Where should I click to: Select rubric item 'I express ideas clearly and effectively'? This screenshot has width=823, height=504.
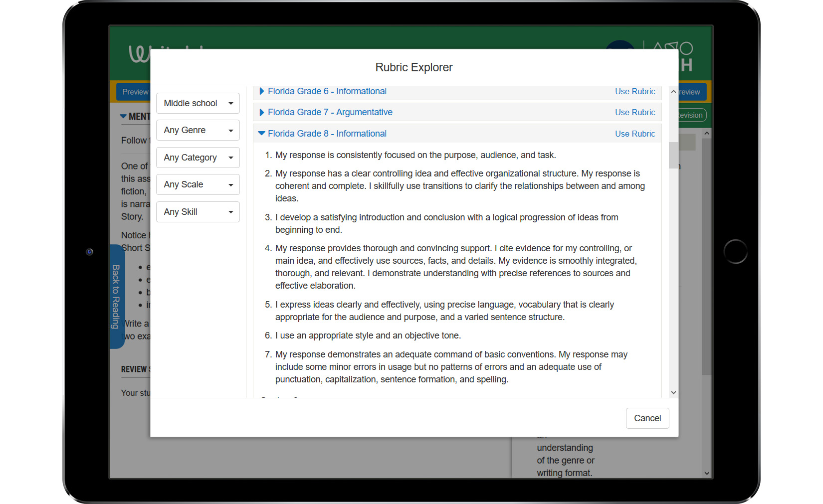(444, 311)
